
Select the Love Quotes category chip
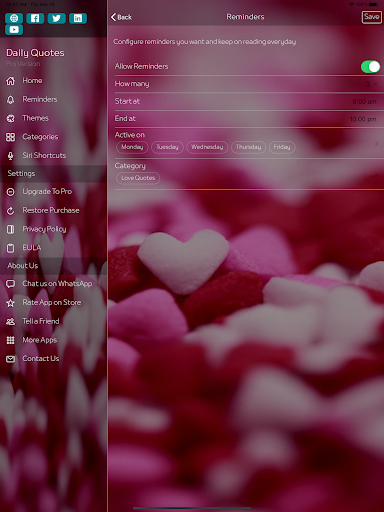[138, 178]
